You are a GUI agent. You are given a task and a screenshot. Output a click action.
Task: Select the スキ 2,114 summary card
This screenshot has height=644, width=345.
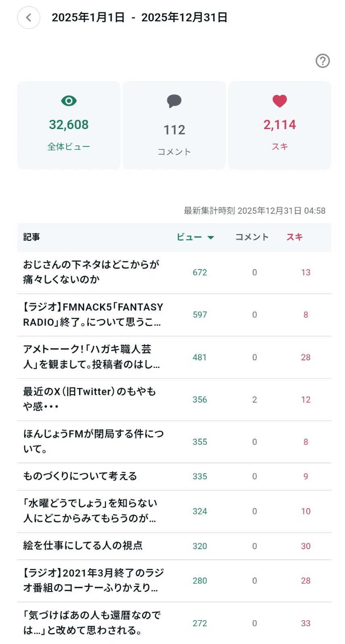280,125
